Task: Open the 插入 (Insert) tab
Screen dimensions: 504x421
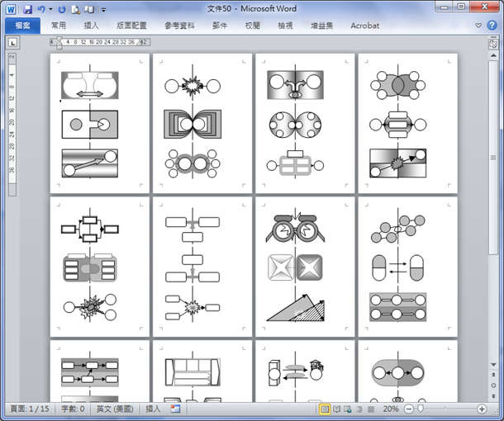Action: click(91, 26)
